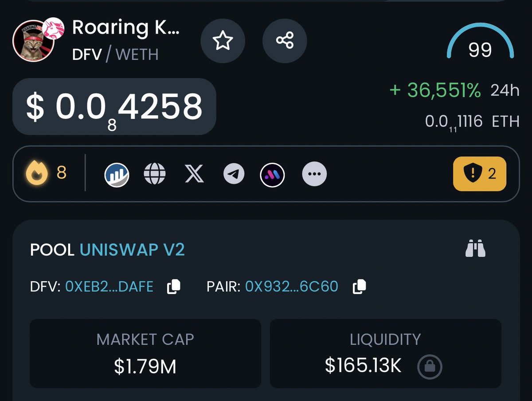Open the share icon button
This screenshot has height=401, width=532.
click(285, 41)
